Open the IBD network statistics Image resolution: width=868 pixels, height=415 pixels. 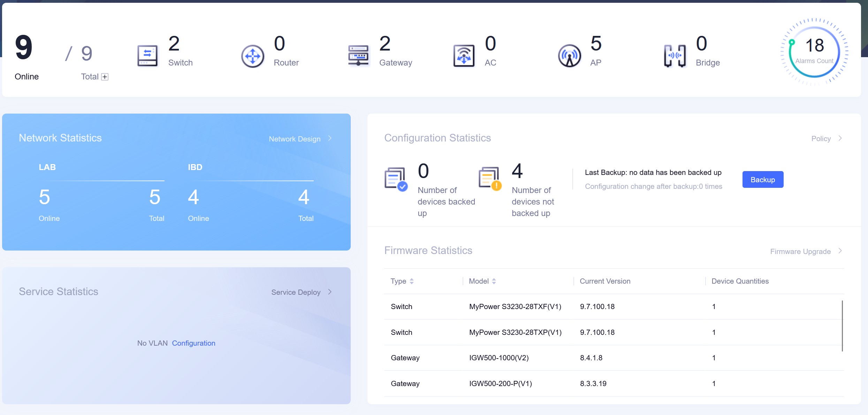(x=195, y=167)
